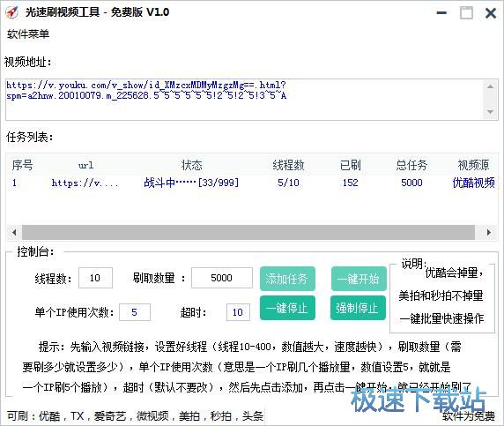Click the 一键停止 button

click(287, 308)
